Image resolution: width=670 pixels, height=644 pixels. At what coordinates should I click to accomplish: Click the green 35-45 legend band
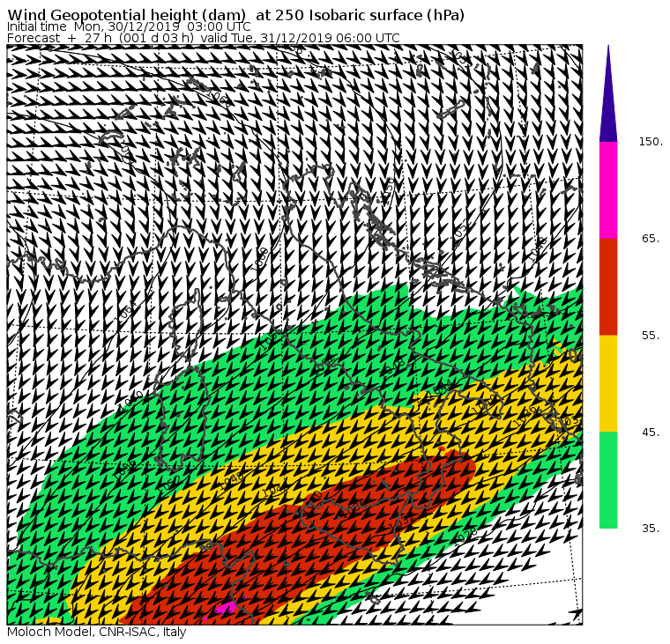(x=608, y=480)
